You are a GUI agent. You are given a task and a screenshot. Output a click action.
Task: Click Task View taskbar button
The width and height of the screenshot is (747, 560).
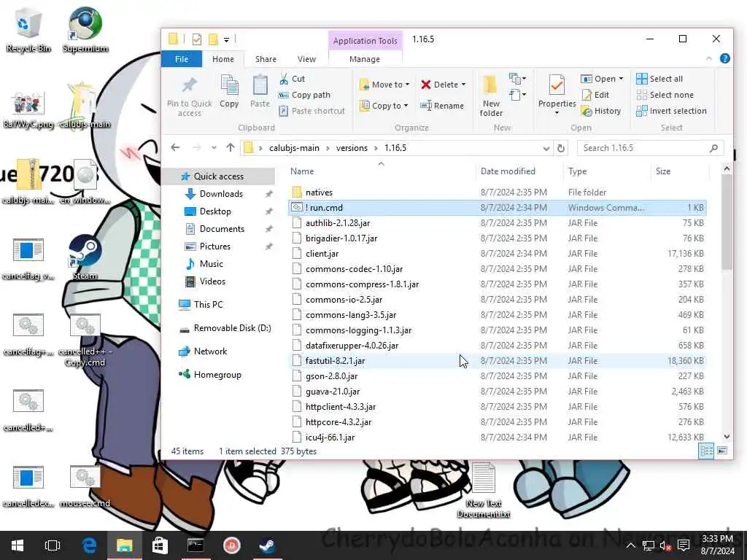click(x=53, y=545)
